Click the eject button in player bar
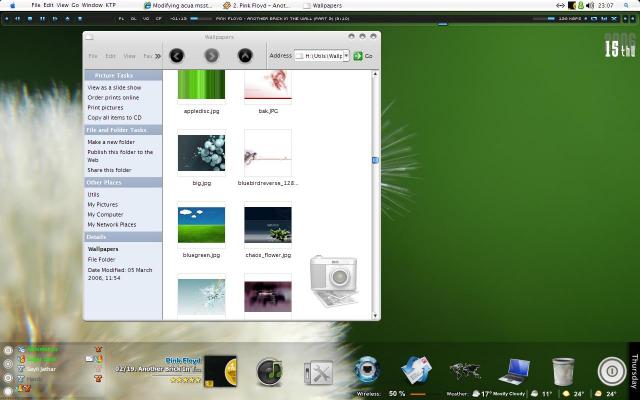Viewport: 640px width, 400px height. click(x=67, y=18)
